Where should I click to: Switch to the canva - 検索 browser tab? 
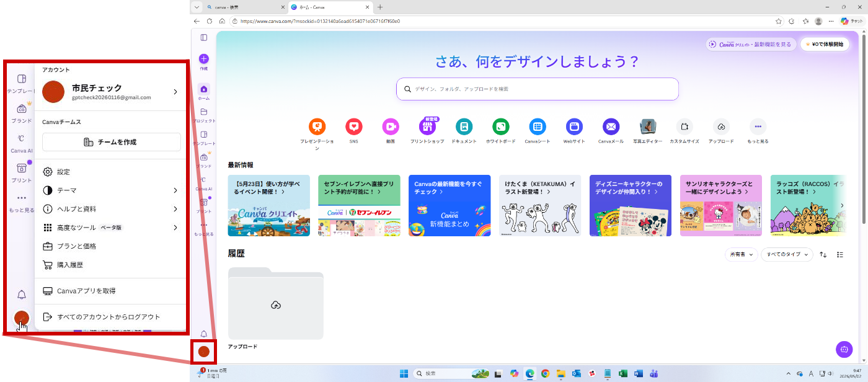pos(247,7)
